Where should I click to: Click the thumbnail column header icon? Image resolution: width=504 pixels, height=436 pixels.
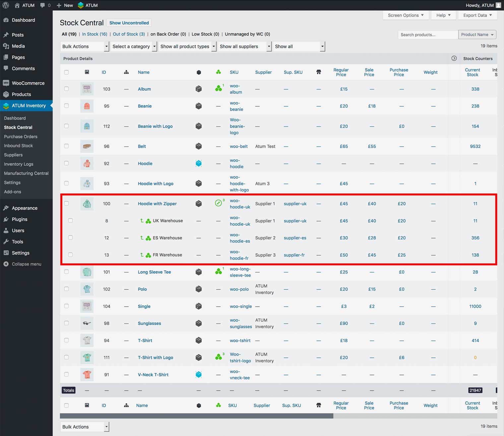(x=87, y=72)
